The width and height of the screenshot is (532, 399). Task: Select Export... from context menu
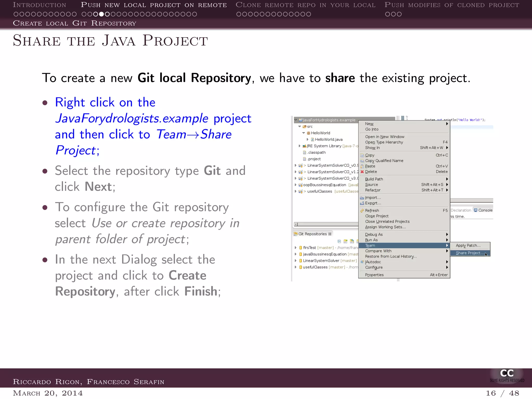pos(404,203)
